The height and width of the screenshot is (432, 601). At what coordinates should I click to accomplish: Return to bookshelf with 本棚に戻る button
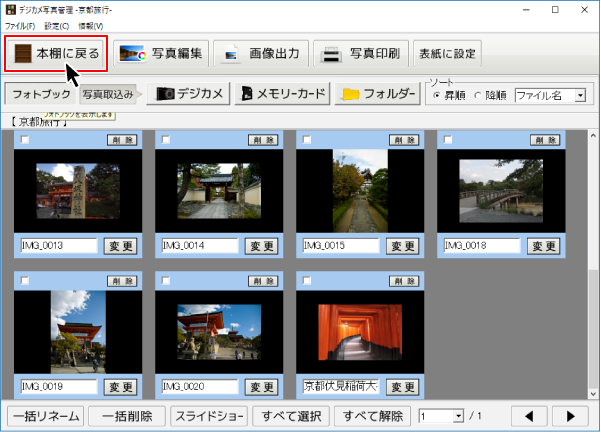56,54
